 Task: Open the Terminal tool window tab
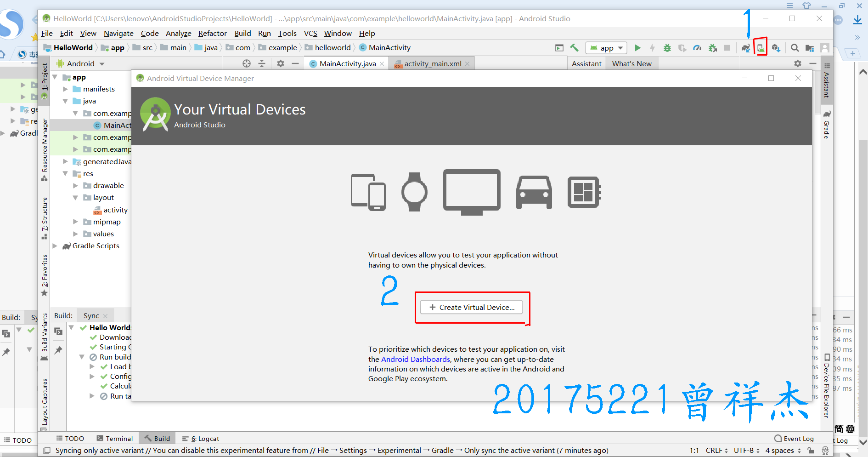(114, 439)
